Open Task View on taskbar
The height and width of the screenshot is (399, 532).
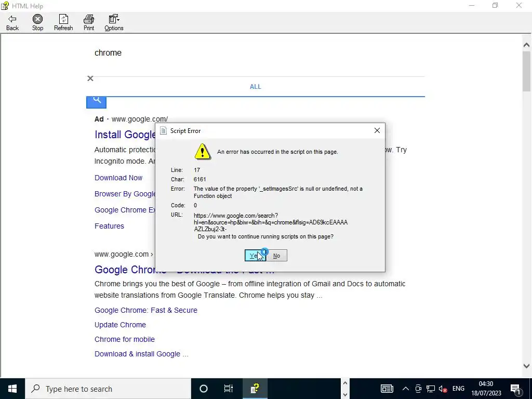(x=229, y=389)
